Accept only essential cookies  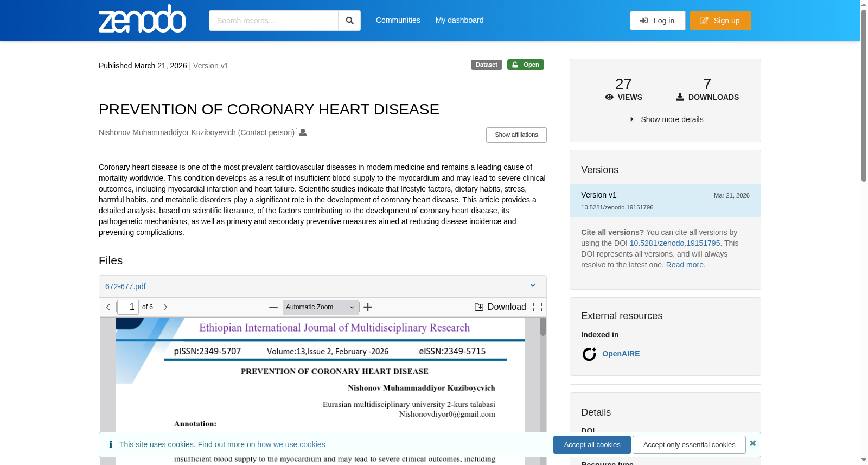tap(689, 444)
